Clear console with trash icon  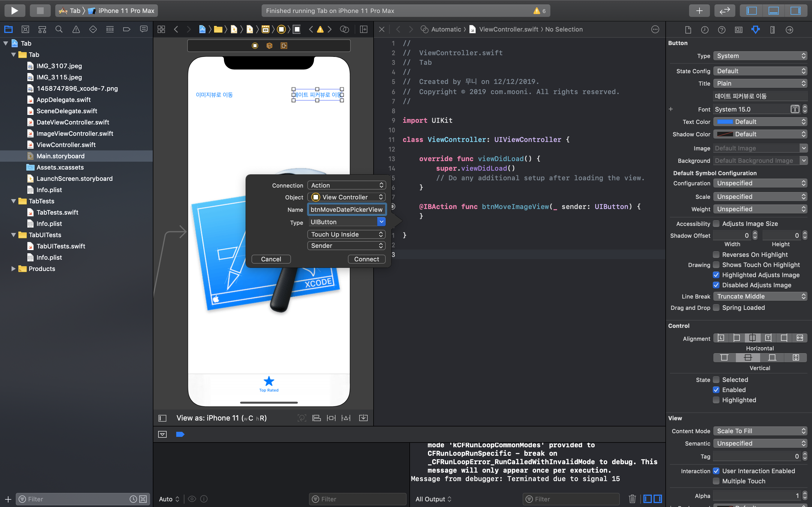(x=632, y=499)
